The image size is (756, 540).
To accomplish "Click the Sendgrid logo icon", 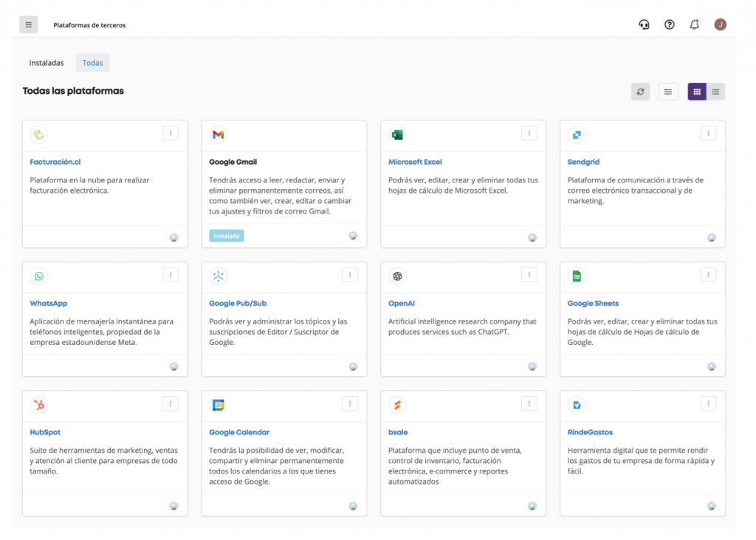I will 577,134.
